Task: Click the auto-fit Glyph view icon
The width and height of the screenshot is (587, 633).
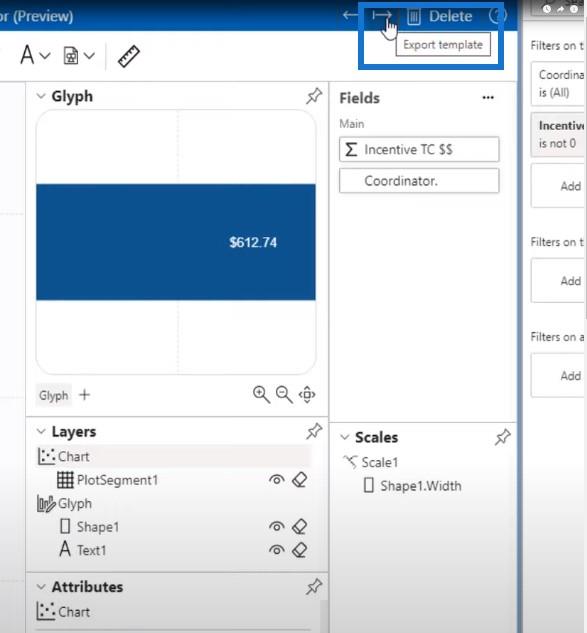Action: (307, 394)
